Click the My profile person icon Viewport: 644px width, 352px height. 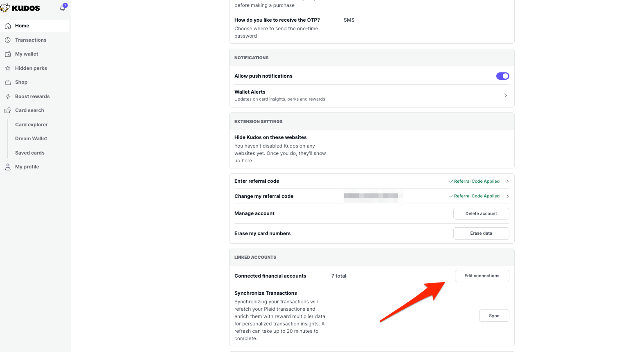click(x=8, y=167)
